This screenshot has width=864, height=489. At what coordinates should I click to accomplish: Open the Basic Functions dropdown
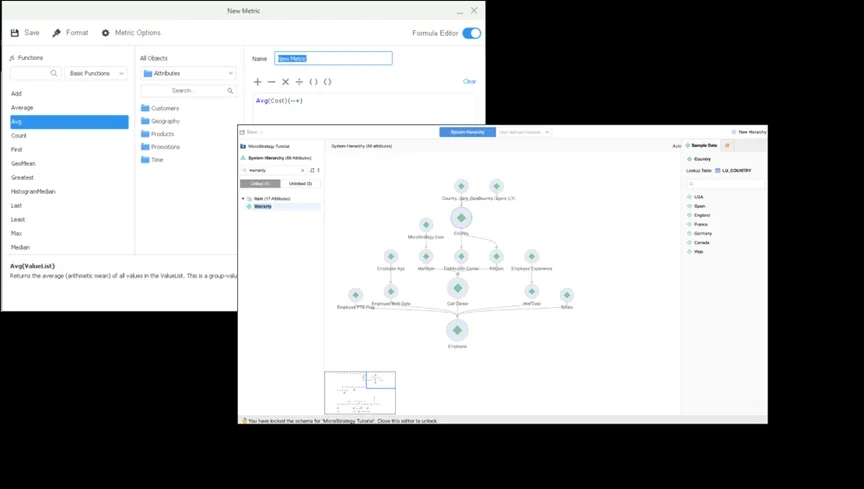pos(97,73)
